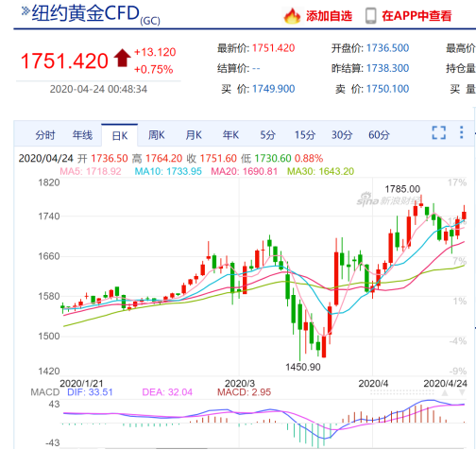Click the large price 1751.420
The height and width of the screenshot is (450, 476).
pyautogui.click(x=64, y=61)
